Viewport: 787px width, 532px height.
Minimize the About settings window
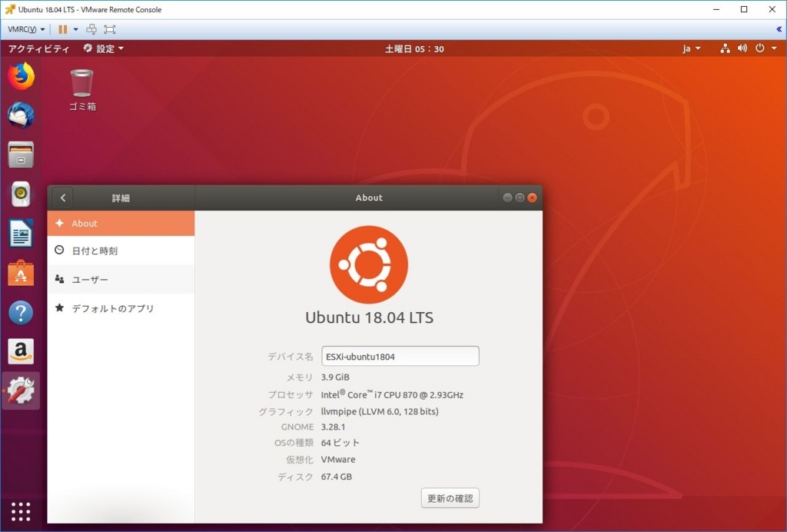click(x=507, y=198)
